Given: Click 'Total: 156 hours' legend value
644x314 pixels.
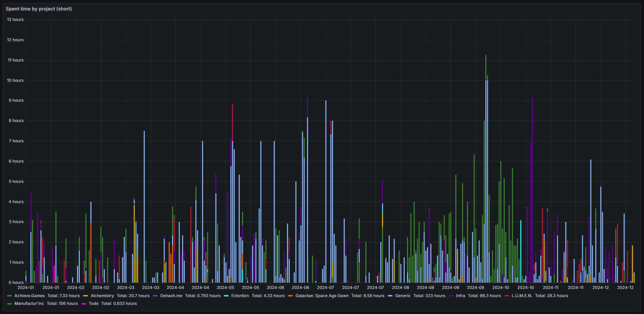Looking at the screenshot, I should tap(62, 304).
